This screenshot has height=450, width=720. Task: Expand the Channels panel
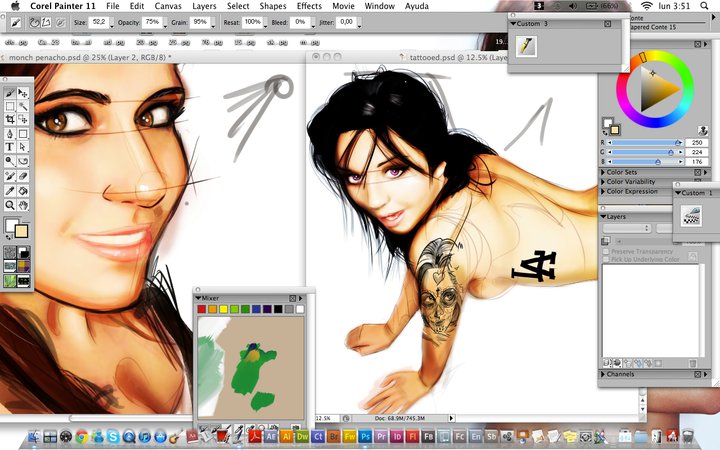603,374
